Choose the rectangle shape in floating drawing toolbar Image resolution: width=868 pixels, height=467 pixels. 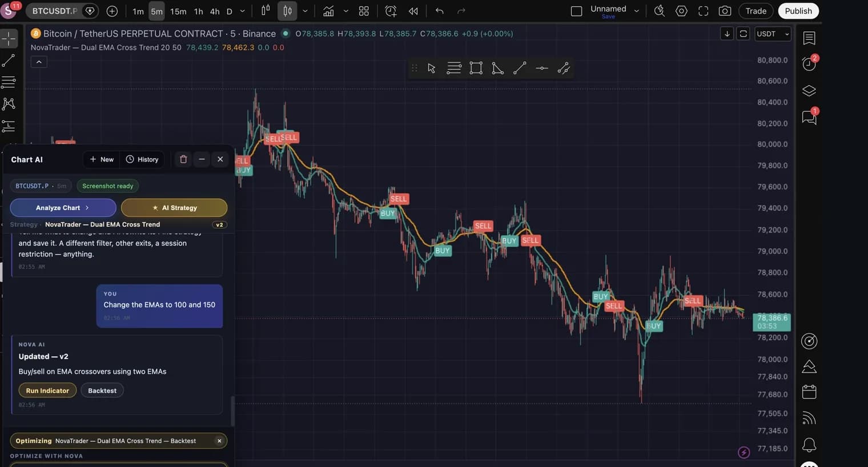click(x=476, y=69)
